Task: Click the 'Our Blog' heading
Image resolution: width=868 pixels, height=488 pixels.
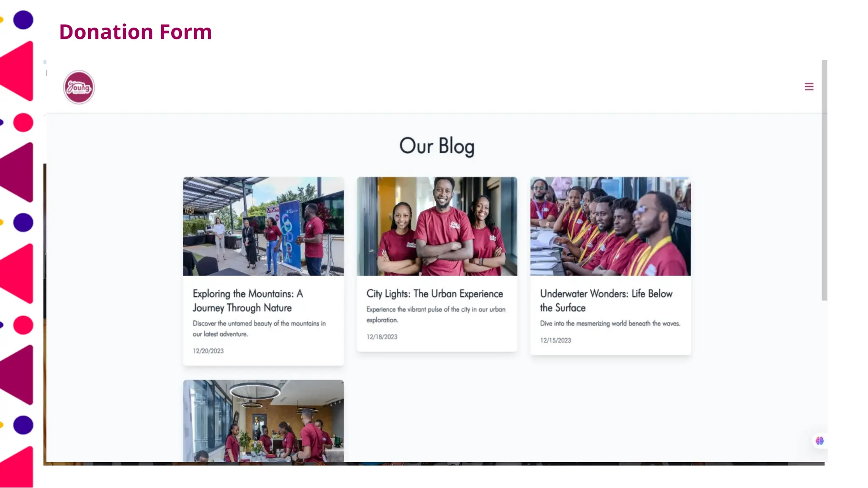Action: [437, 146]
